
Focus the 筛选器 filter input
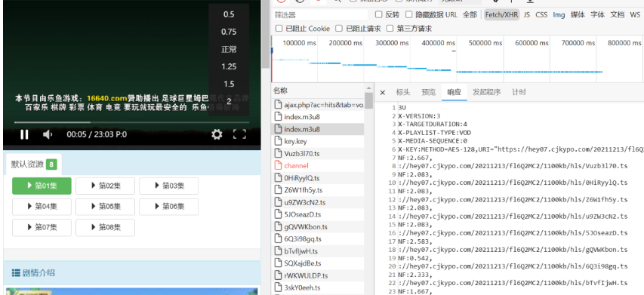pyautogui.click(x=320, y=15)
